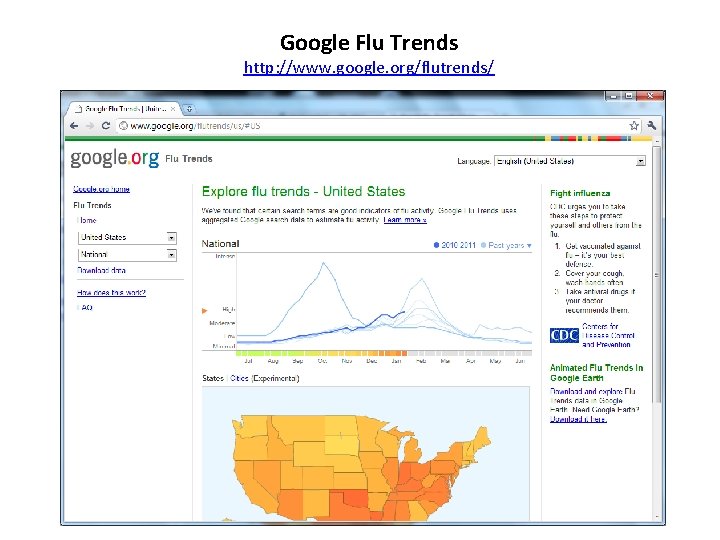Follow the slide's google.org/flutrends URL

(x=369, y=68)
